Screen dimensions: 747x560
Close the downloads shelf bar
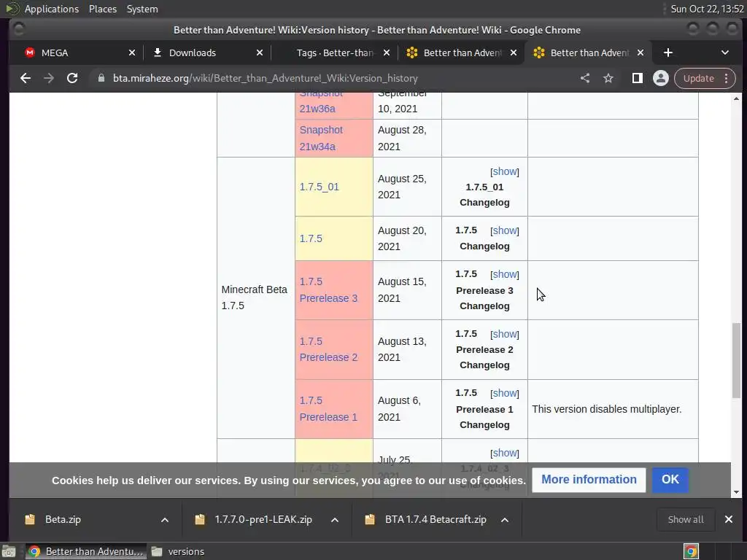729,519
